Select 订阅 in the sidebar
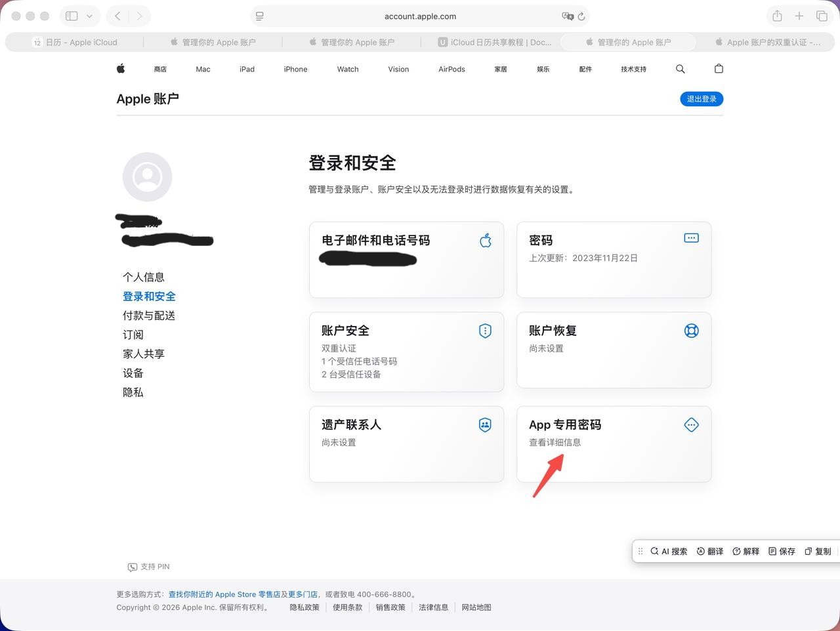This screenshot has width=840, height=631. click(133, 335)
